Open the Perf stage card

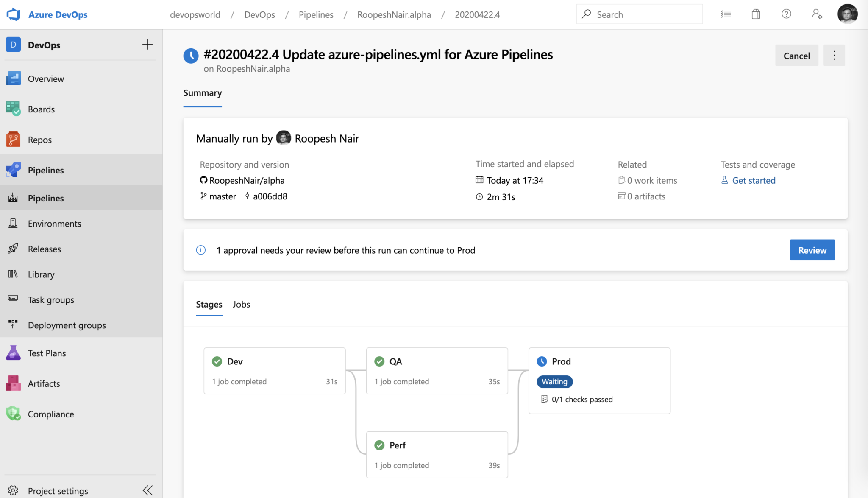tap(437, 455)
